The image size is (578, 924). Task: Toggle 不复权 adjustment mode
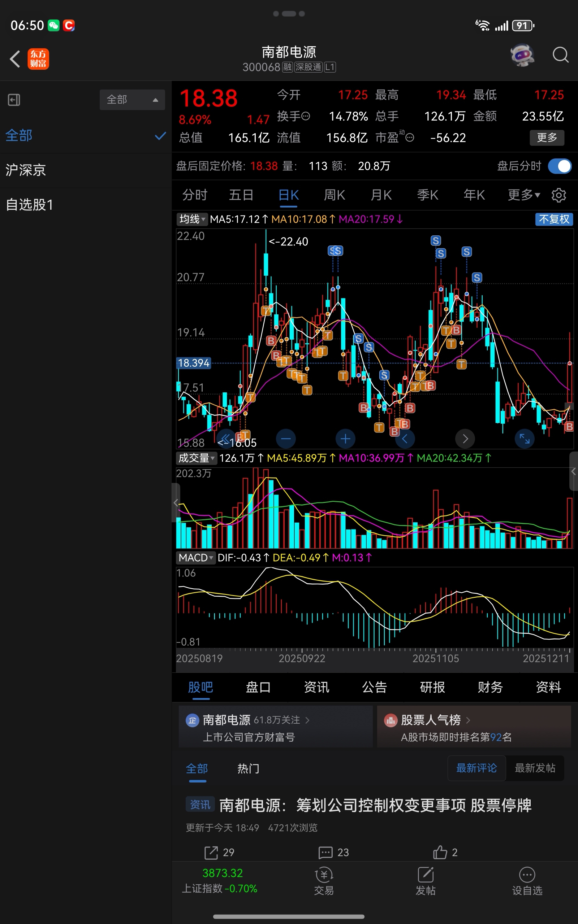[554, 219]
